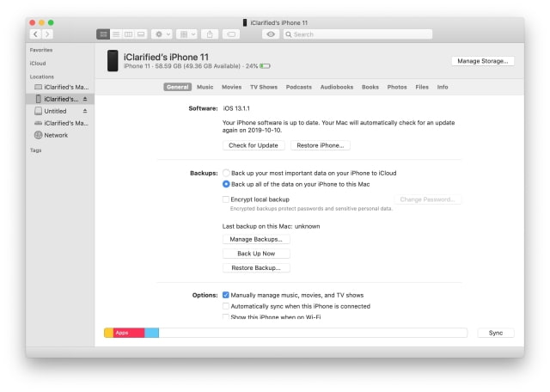This screenshot has height=392, width=550.
Task: Click the Network globe icon
Action: (38, 135)
